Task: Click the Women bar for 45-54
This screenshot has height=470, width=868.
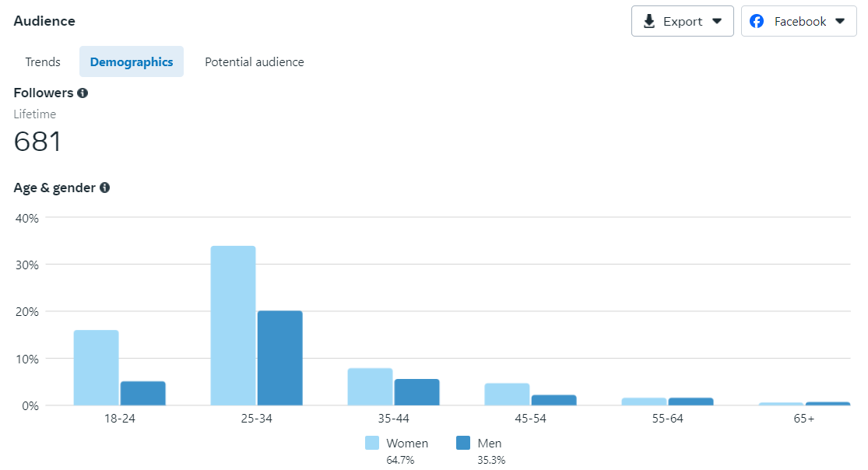Action: coord(507,395)
